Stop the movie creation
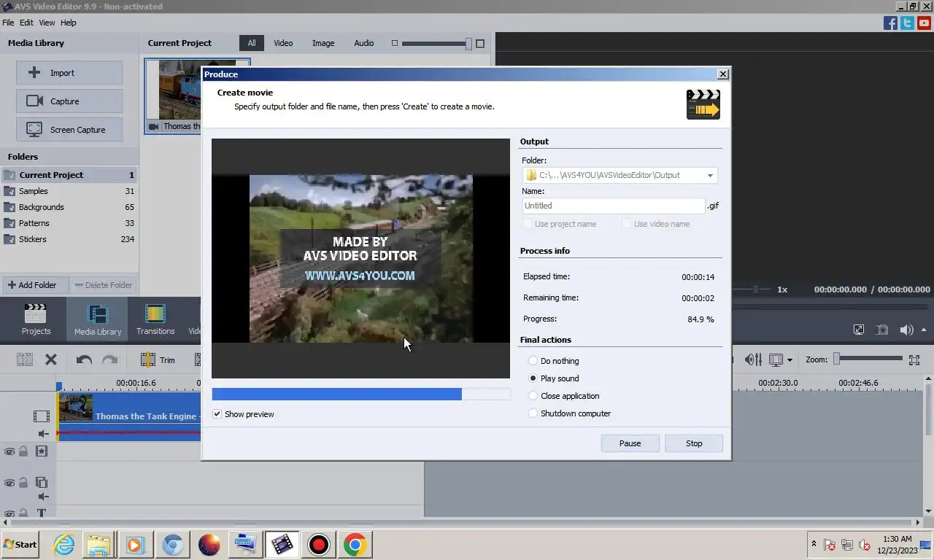This screenshot has width=934, height=560. coord(694,443)
